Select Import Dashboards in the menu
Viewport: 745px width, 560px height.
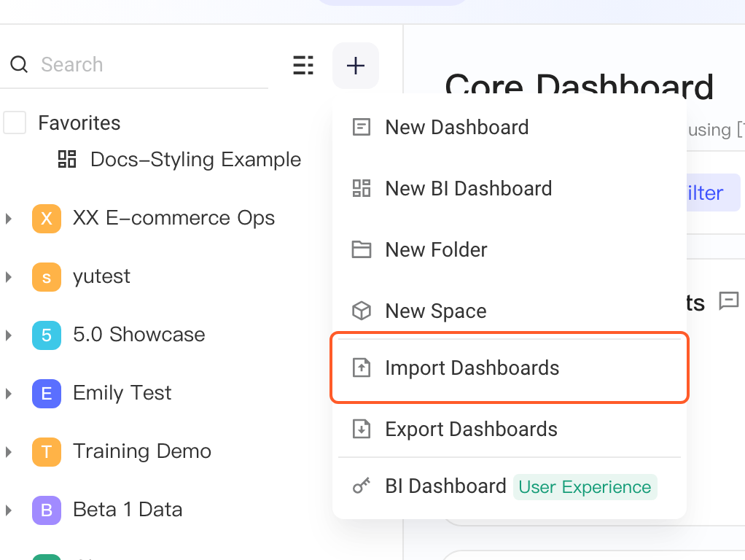coord(510,368)
